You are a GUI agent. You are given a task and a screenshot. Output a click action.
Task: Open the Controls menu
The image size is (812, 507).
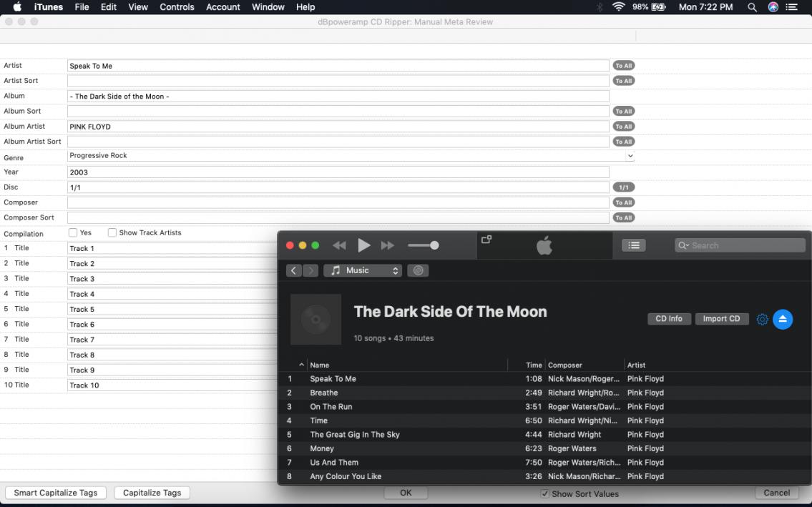pos(177,7)
